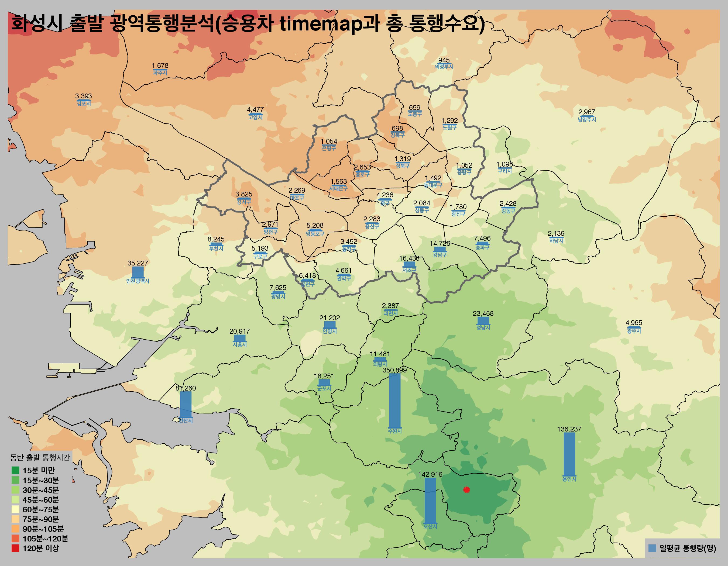
Task: Click the 파주시 label with 1,678
Action: click(x=160, y=72)
